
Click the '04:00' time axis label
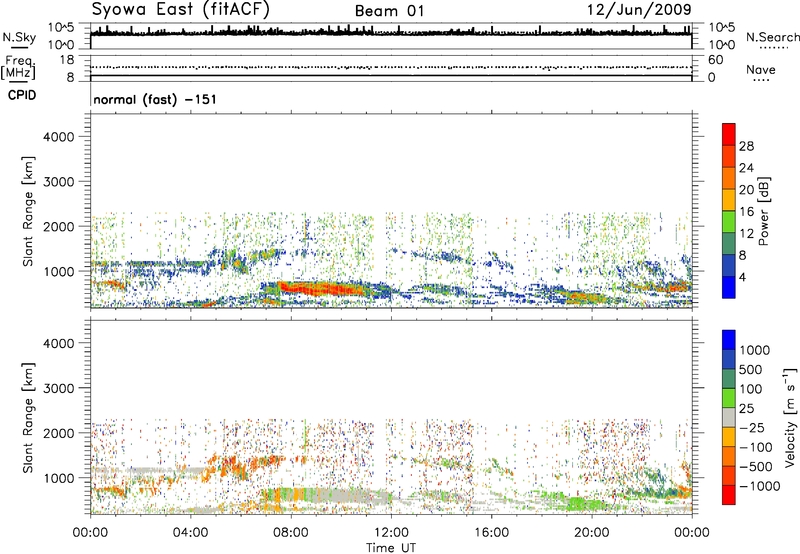pyautogui.click(x=190, y=533)
